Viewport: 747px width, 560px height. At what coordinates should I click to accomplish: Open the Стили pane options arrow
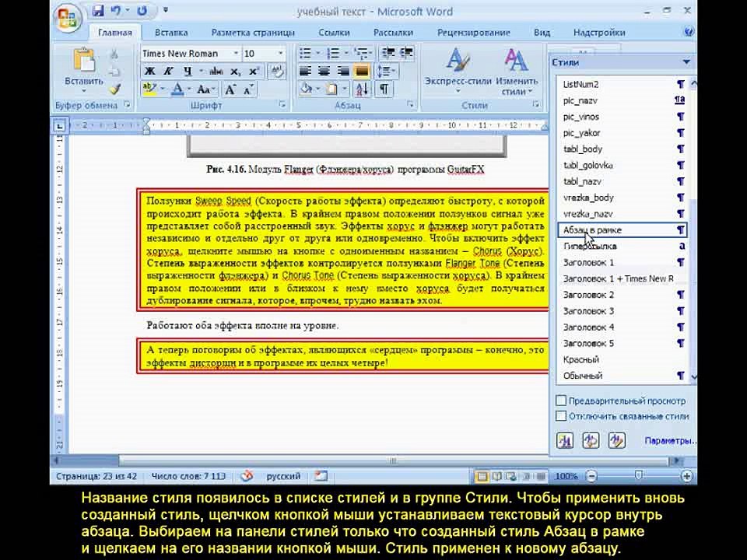686,62
